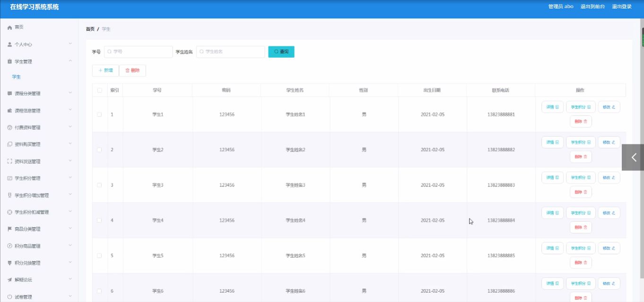Click 退出到前台 in the header
Screen dimensions: 644x302
coord(592,7)
